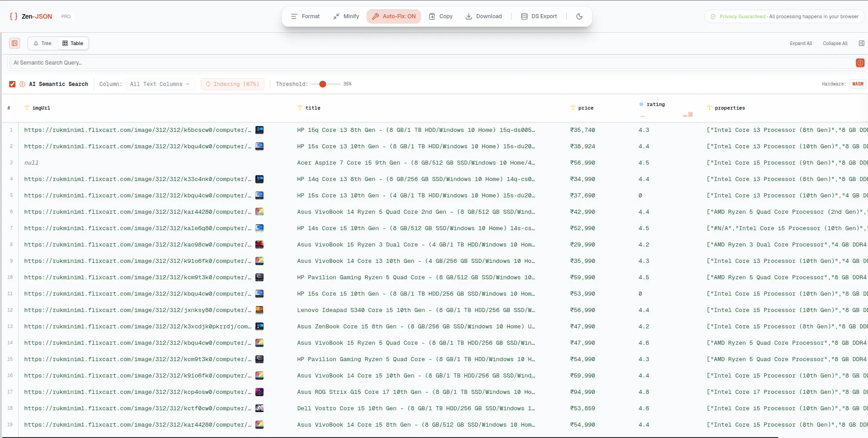
Task: Click price ₹94,990
Action: 583,392
